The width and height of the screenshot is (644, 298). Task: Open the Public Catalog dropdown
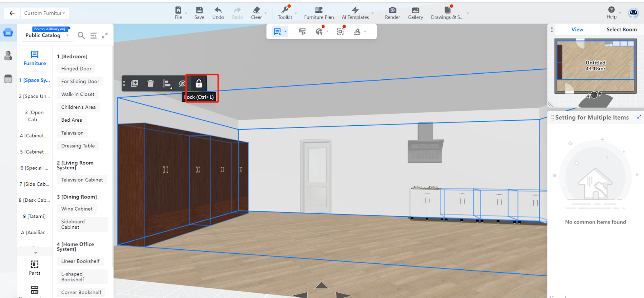click(47, 35)
